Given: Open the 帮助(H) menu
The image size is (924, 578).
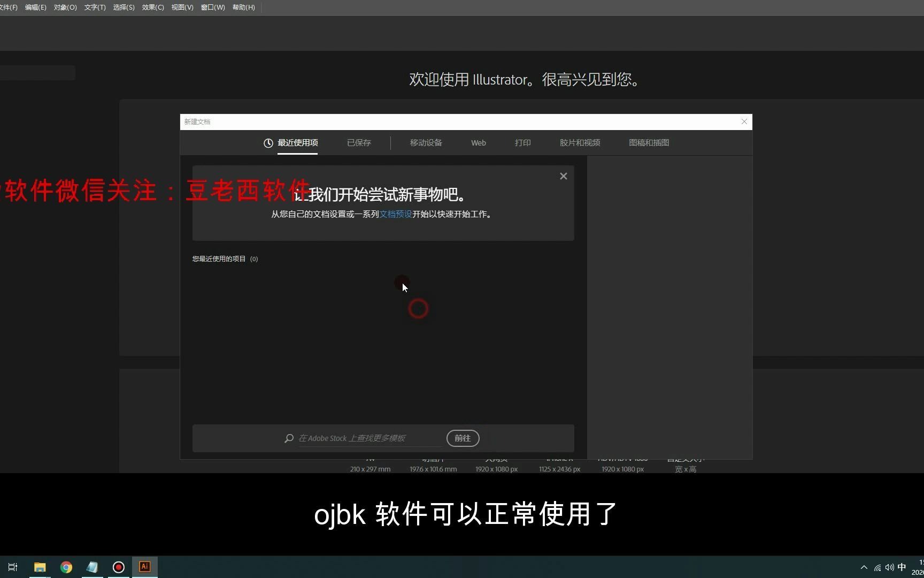Looking at the screenshot, I should click(x=243, y=7).
